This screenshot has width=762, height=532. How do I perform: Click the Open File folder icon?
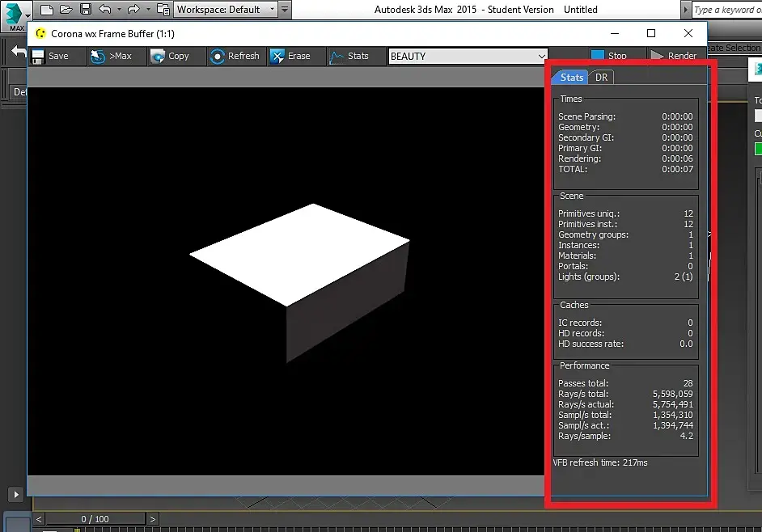click(x=66, y=10)
